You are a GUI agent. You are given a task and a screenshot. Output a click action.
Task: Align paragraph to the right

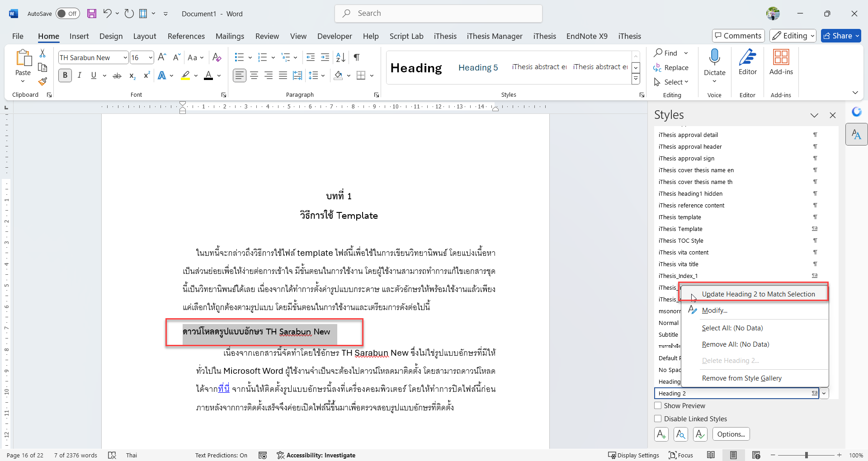pyautogui.click(x=269, y=75)
